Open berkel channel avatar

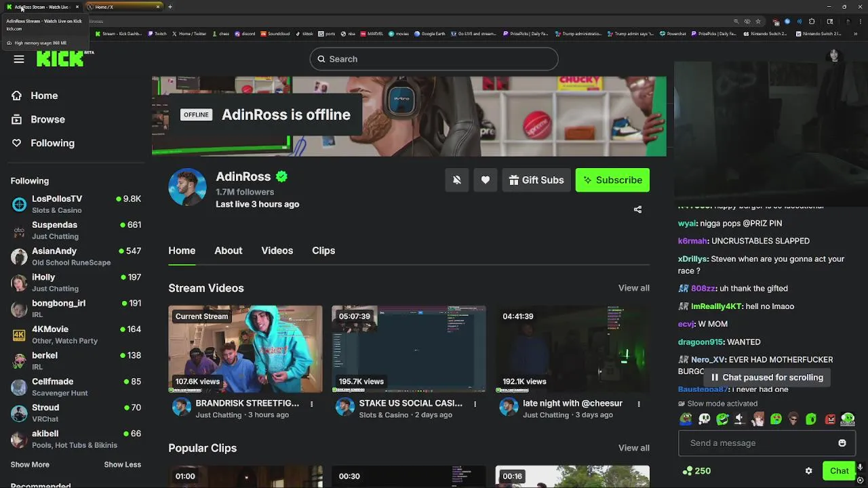coord(20,361)
